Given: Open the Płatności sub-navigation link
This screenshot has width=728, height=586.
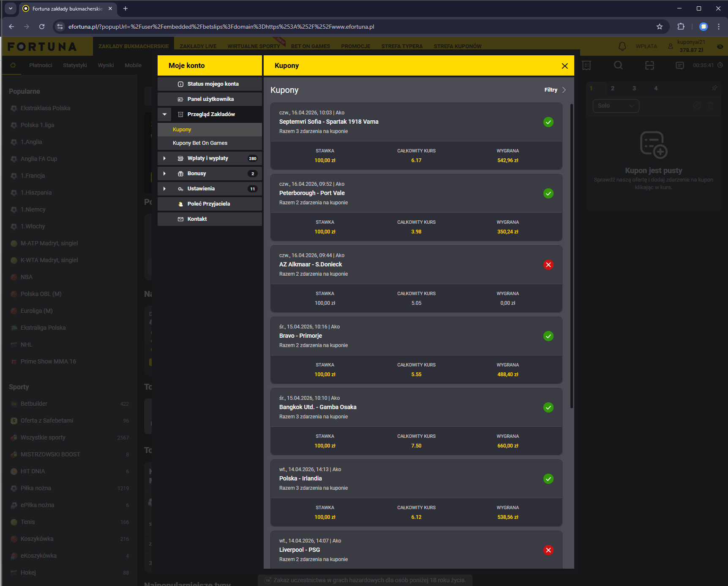Looking at the screenshot, I should click(x=41, y=65).
